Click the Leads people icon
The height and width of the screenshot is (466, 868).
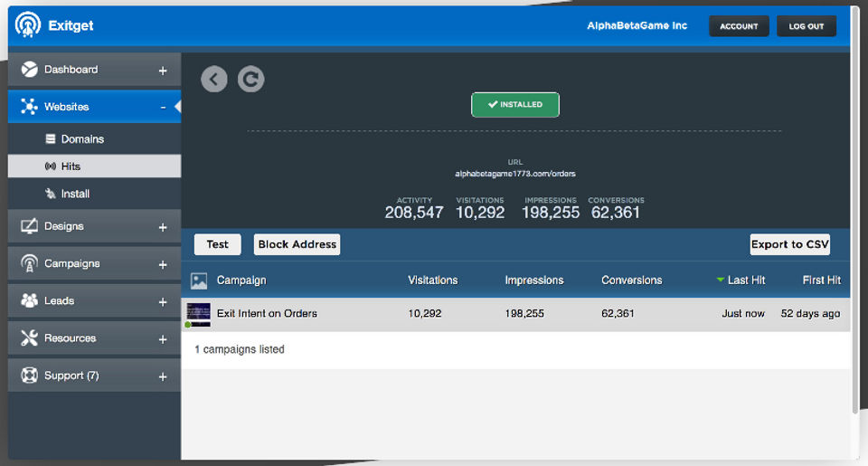pos(29,300)
